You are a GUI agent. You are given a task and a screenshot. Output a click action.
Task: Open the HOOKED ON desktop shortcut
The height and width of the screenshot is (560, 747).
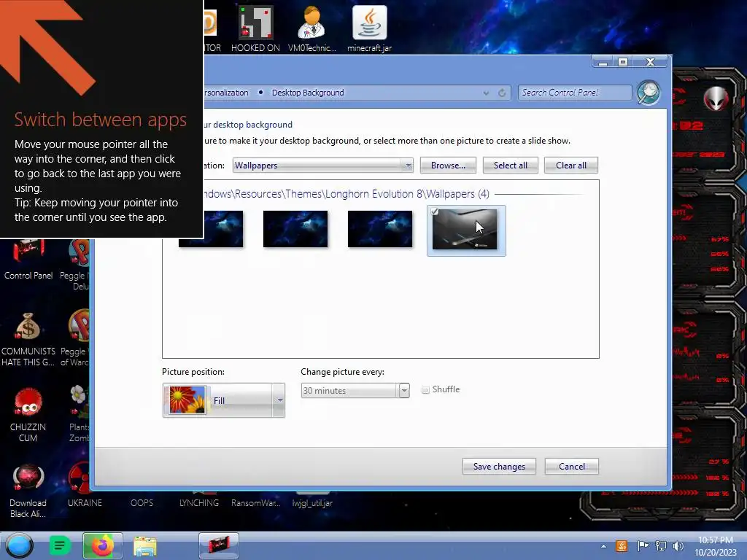[255, 28]
